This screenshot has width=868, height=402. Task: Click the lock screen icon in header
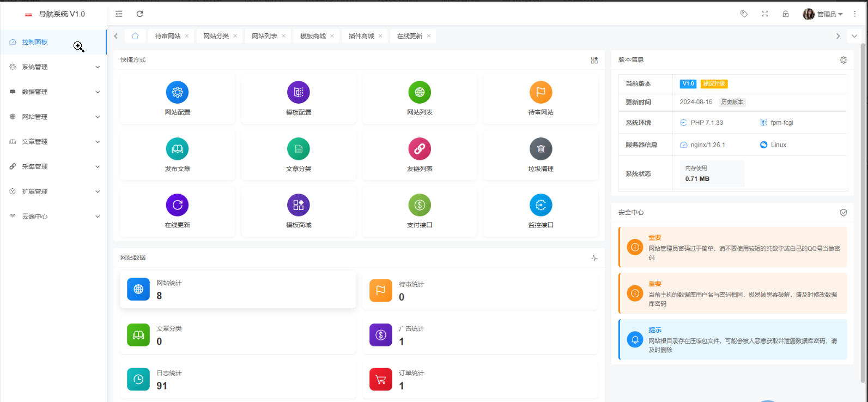(785, 14)
